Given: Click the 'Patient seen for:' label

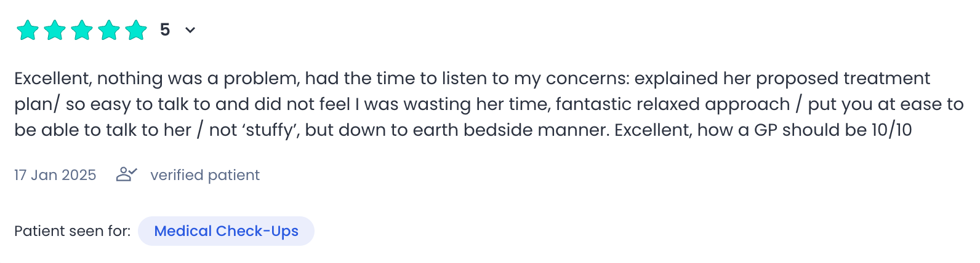Looking at the screenshot, I should [x=73, y=231].
